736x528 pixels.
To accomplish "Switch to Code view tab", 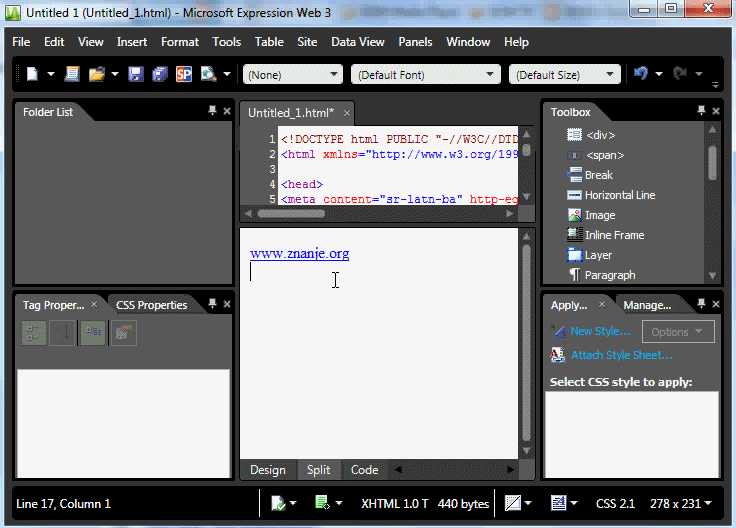I will [x=364, y=470].
